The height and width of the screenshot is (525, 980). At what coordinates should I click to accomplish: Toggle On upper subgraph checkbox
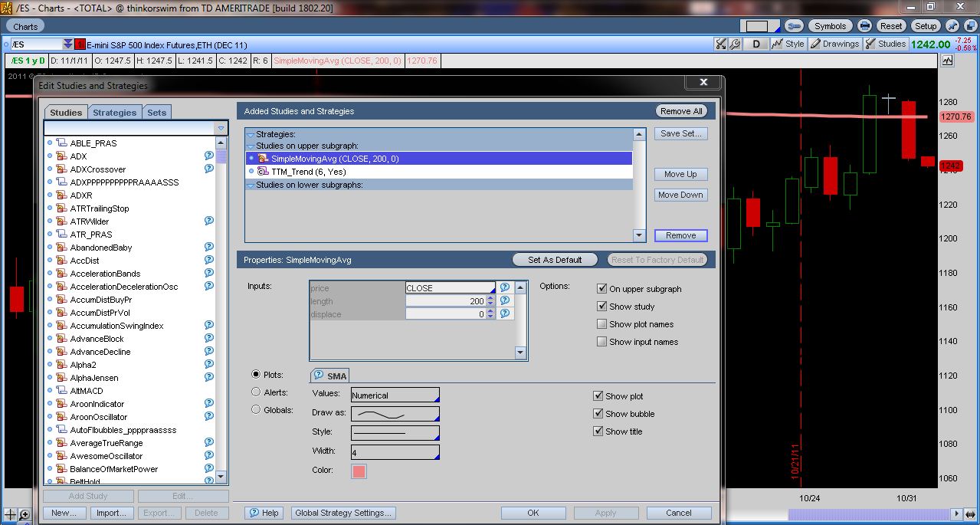coord(602,289)
